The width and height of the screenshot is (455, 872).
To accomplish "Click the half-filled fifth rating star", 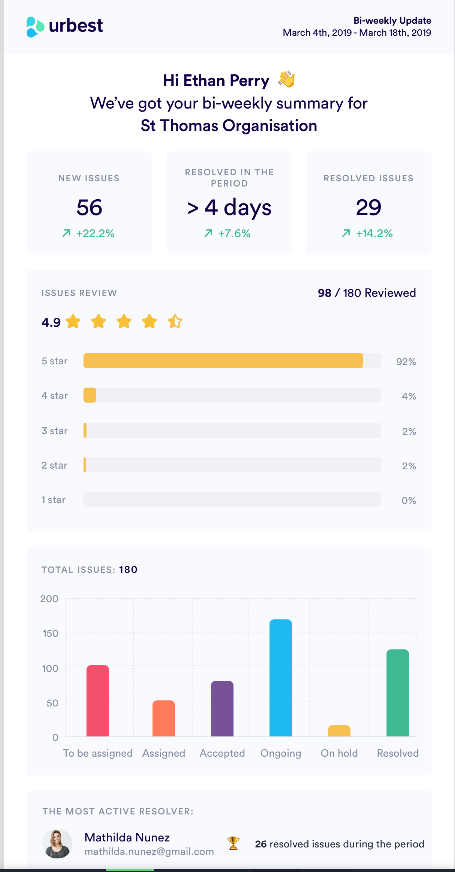I will [175, 321].
